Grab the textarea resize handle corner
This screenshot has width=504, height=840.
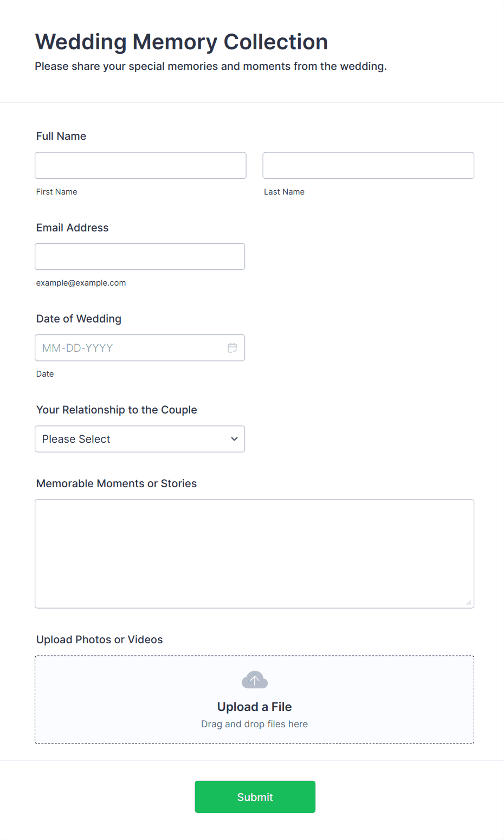(468, 603)
